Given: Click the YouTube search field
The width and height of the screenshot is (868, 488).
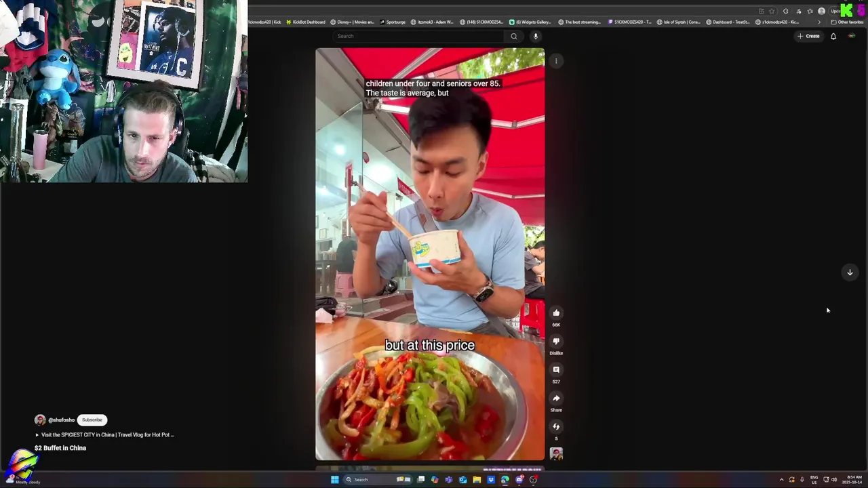Looking at the screenshot, I should 419,36.
